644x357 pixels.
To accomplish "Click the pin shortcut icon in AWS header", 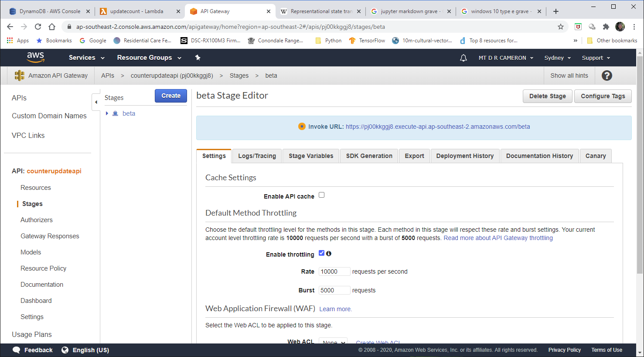I will pyautogui.click(x=198, y=58).
